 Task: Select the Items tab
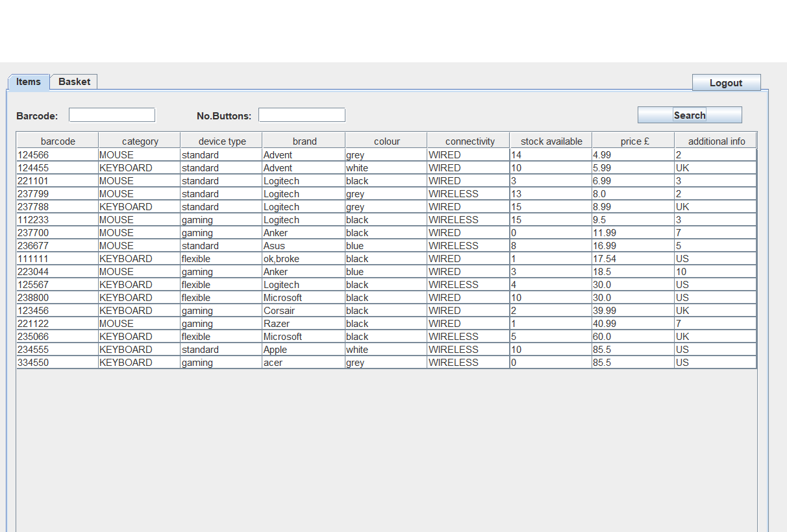[x=29, y=82]
